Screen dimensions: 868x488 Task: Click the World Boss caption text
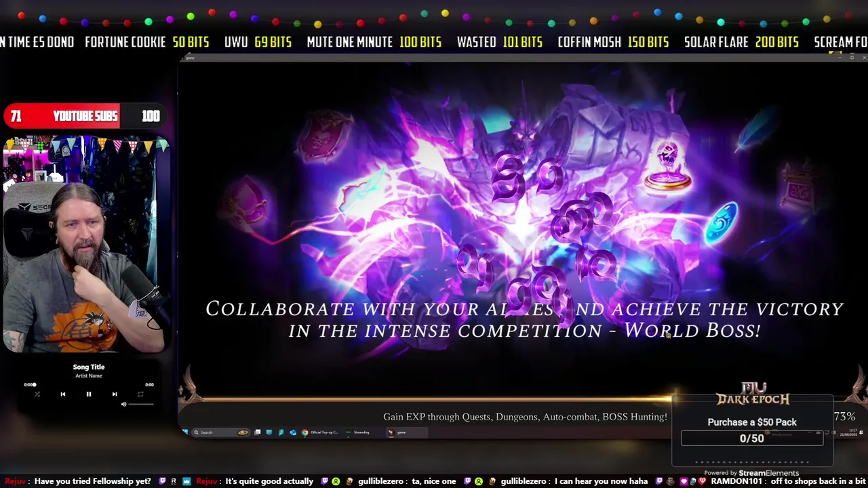(524, 319)
